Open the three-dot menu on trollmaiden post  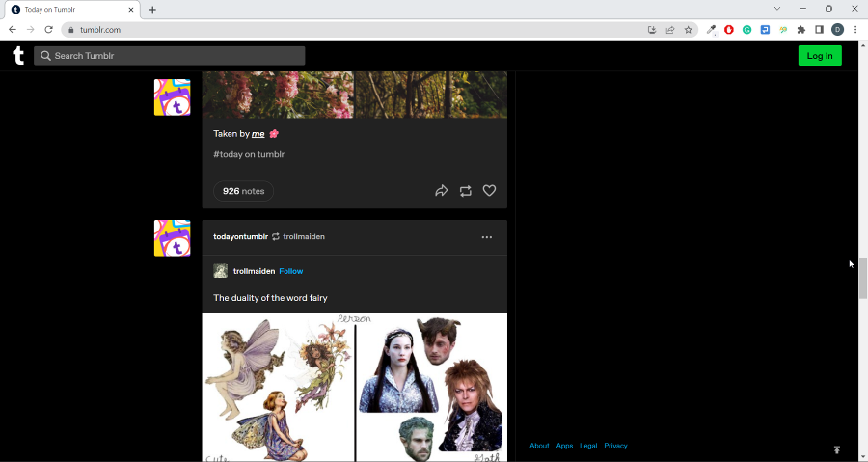487,237
